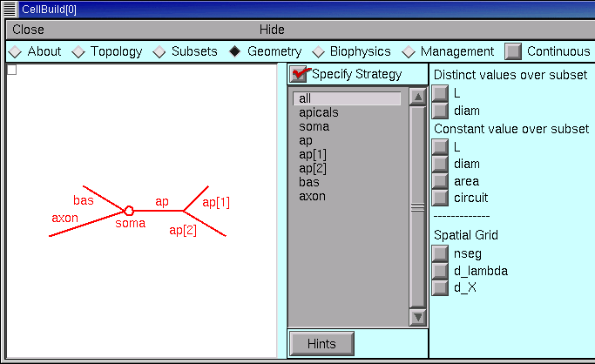Enable d_lambda spatial grid option
The height and width of the screenshot is (364, 595).
coord(441,271)
